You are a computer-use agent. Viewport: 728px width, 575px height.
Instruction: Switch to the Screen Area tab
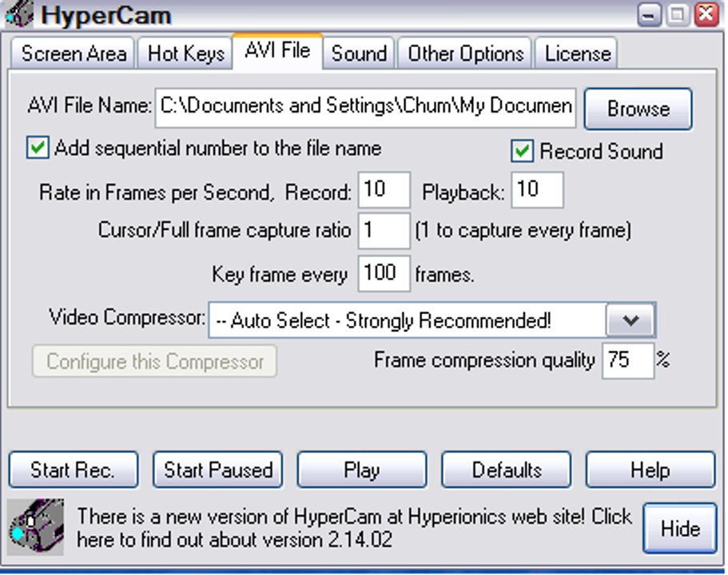74,54
